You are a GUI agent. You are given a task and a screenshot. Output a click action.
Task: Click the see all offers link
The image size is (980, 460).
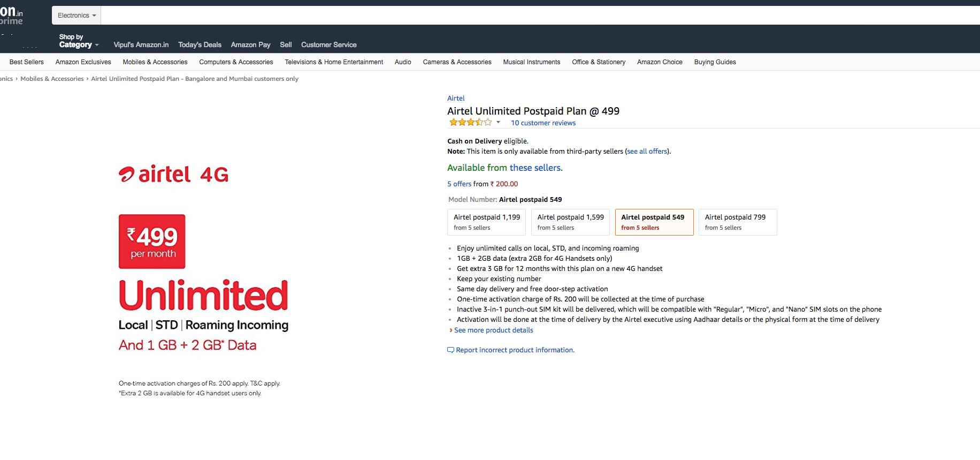tap(647, 152)
